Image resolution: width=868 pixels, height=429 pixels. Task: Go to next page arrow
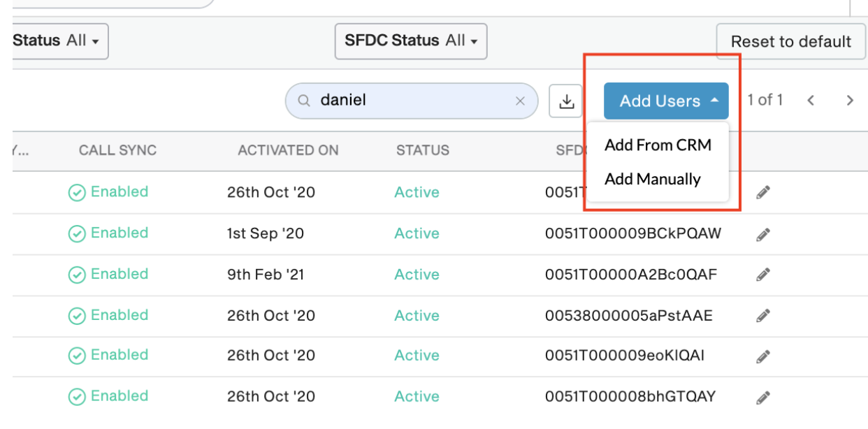pyautogui.click(x=850, y=101)
